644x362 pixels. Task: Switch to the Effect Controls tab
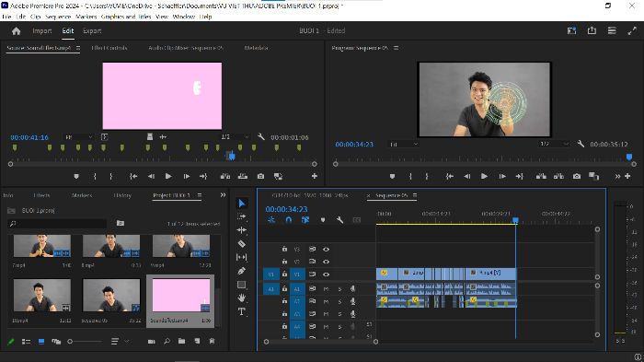point(109,48)
